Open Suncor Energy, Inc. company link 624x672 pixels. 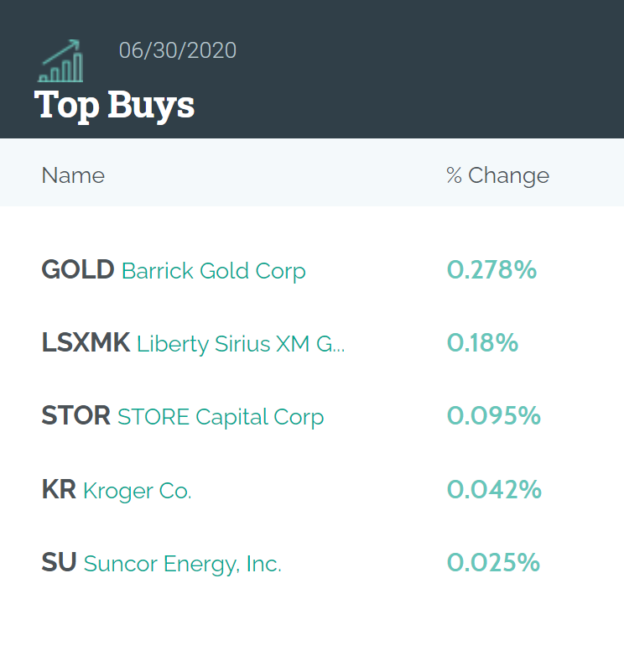pyautogui.click(x=183, y=564)
